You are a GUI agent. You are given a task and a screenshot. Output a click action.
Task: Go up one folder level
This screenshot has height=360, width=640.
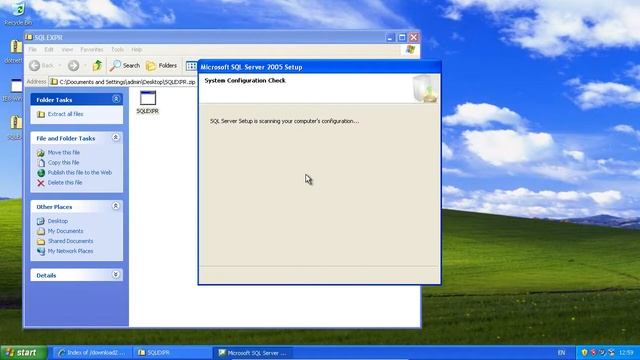(x=97, y=65)
